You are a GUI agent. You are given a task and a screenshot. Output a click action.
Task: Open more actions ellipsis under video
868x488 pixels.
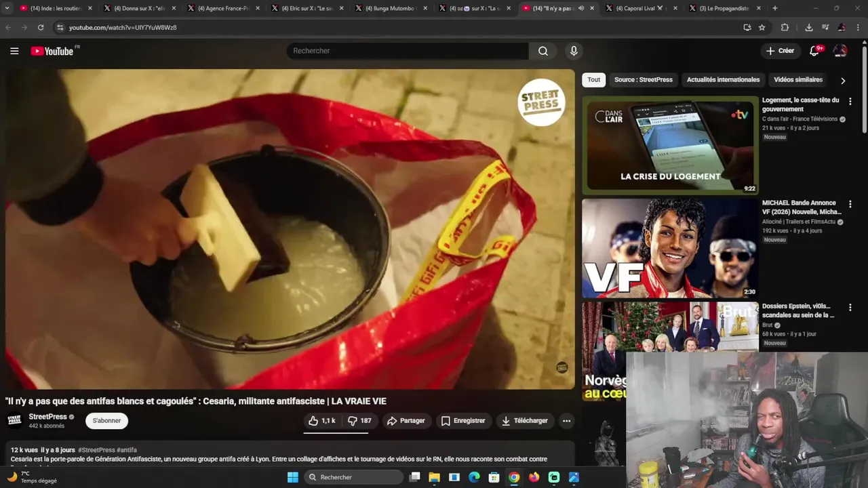click(566, 421)
